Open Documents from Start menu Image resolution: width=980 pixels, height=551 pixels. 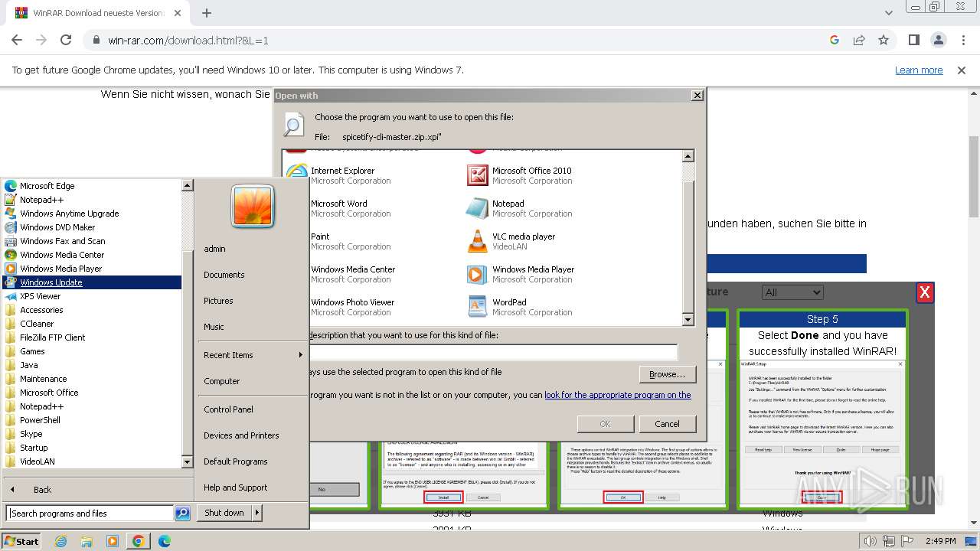pos(224,275)
